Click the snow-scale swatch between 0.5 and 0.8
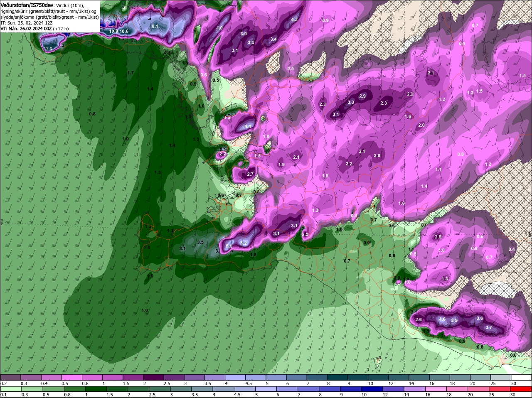The height and width of the screenshot is (398, 532). tap(71, 377)
